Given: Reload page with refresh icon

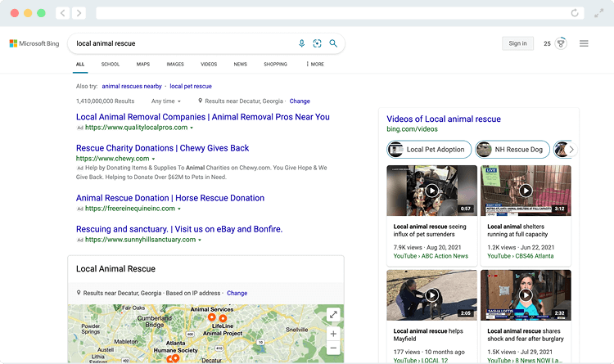Looking at the screenshot, I should (575, 13).
